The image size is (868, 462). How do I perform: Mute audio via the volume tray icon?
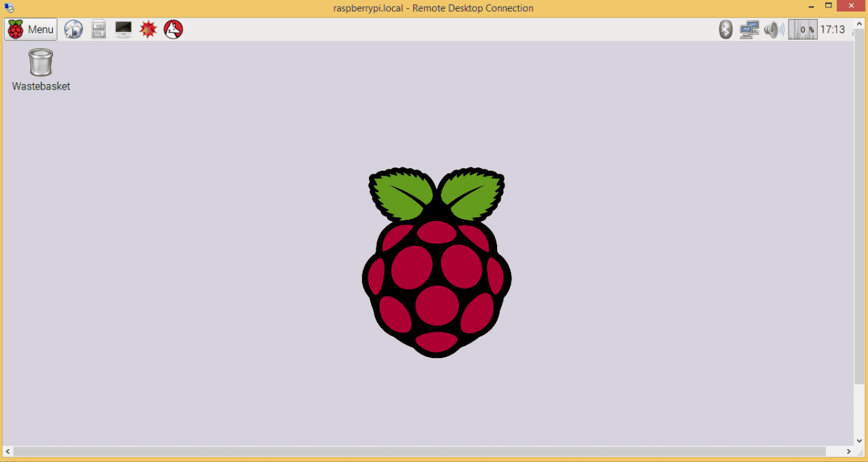click(774, 29)
